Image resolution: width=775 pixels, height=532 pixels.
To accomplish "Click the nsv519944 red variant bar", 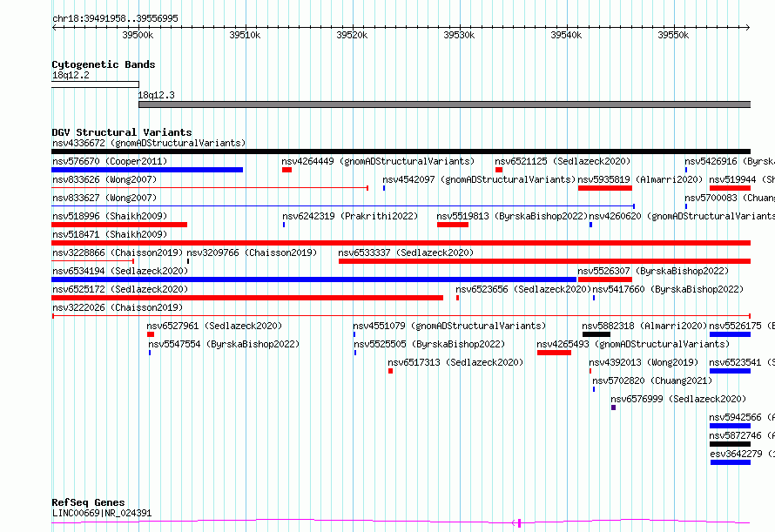I will [x=730, y=188].
